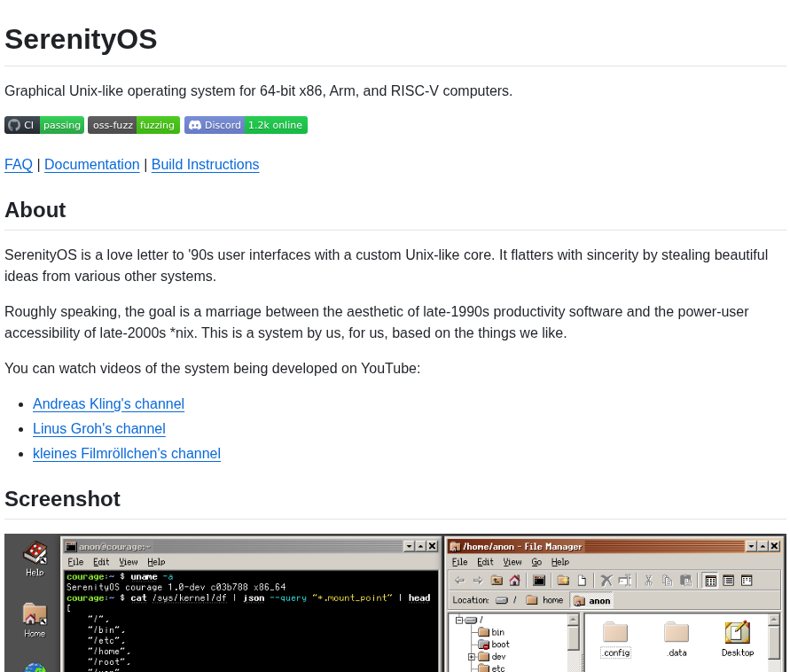Screen dimensions: 790x672
Task: Click the file pane scroll-up arrow
Action: [774, 620]
